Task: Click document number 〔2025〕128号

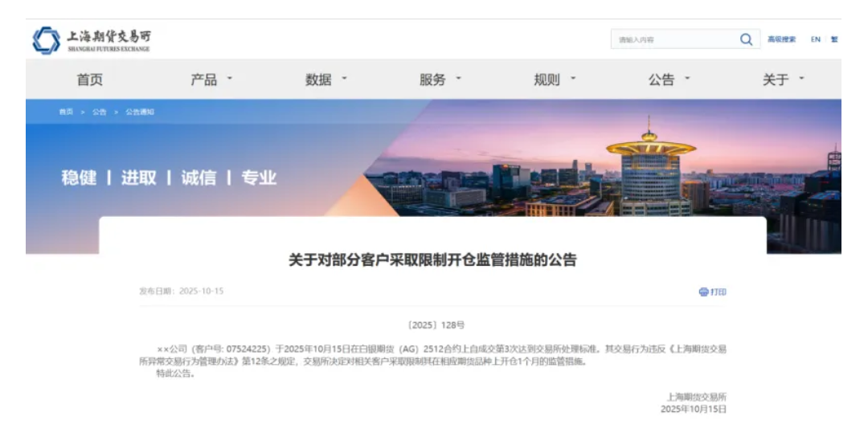Action: (x=436, y=325)
